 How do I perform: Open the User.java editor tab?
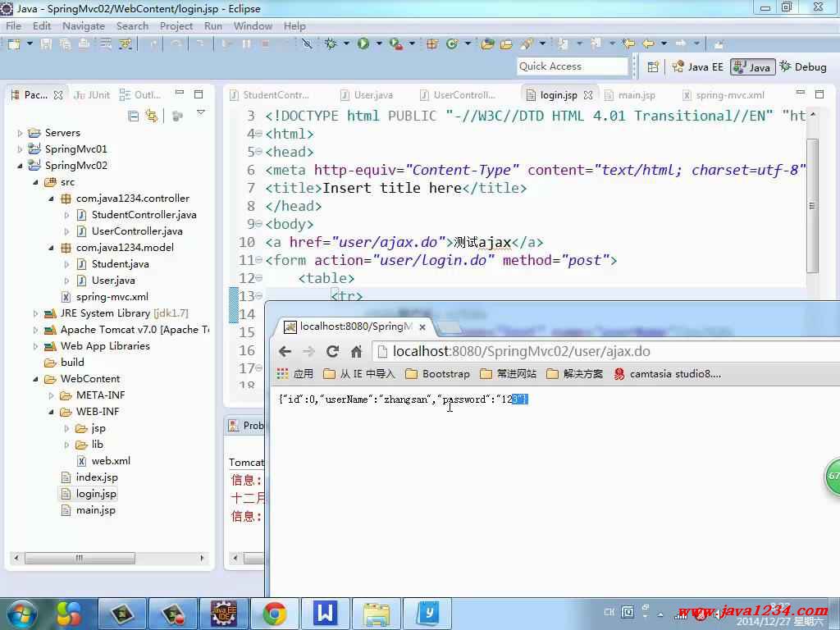pos(367,95)
